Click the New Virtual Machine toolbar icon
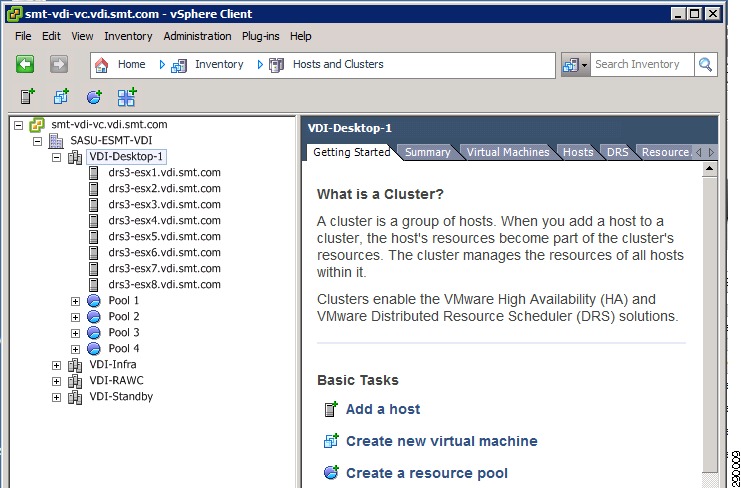Screen dimensions: 741x488 [x=61, y=97]
